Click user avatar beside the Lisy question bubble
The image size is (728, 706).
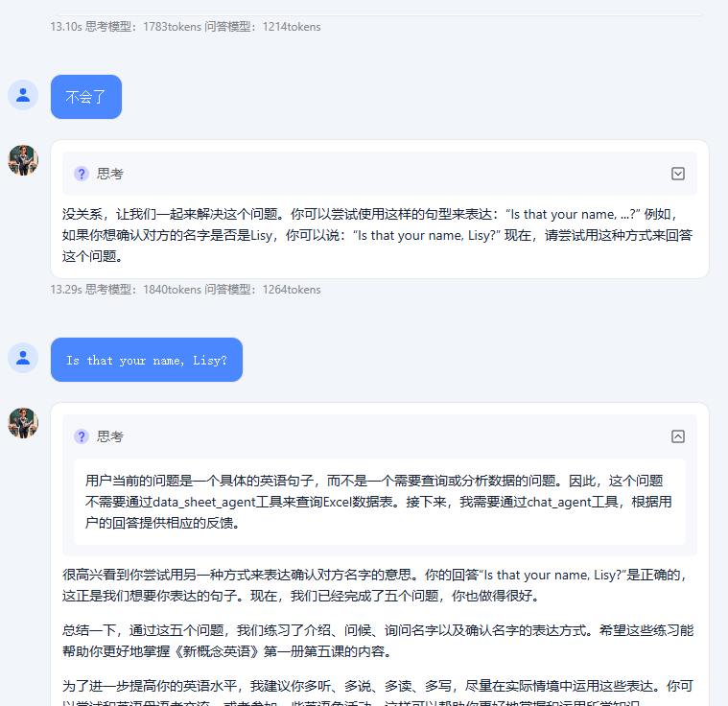point(23,358)
